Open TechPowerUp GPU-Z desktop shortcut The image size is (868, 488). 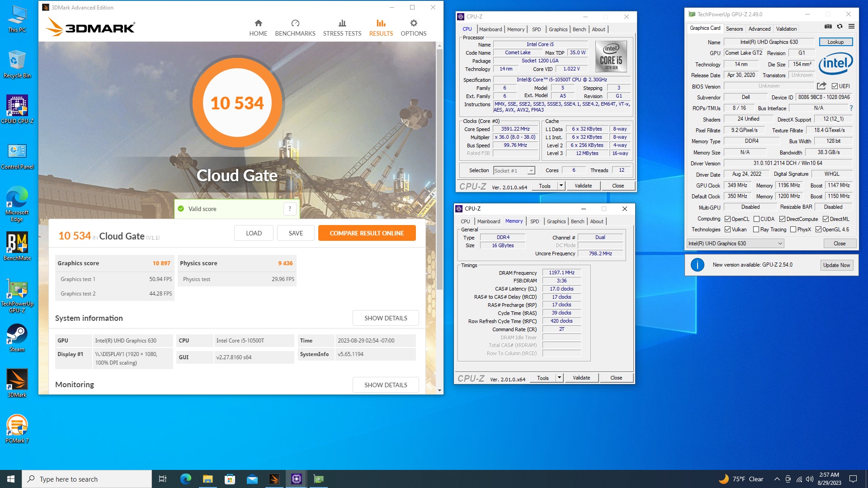[x=17, y=296]
